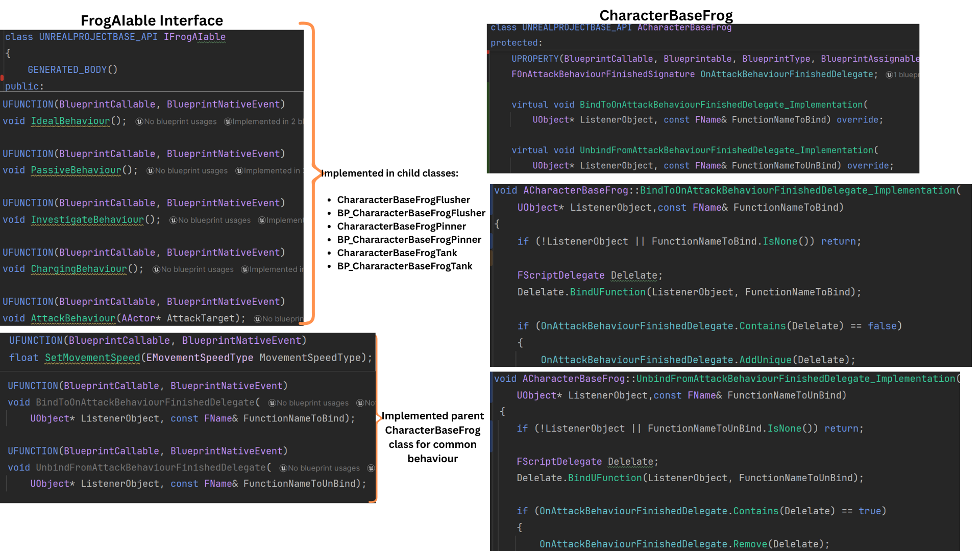Click the InvestigateBehaviour function name
This screenshot has height=551, width=980.
(x=87, y=220)
